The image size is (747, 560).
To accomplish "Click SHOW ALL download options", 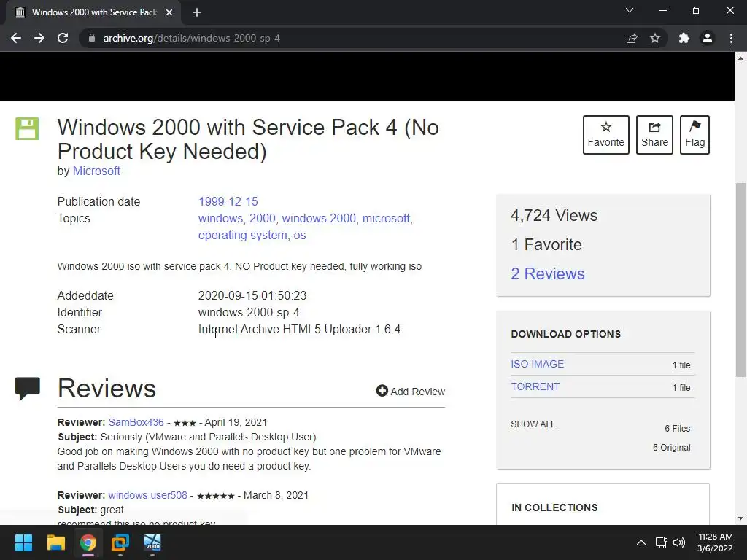I will pos(533,424).
